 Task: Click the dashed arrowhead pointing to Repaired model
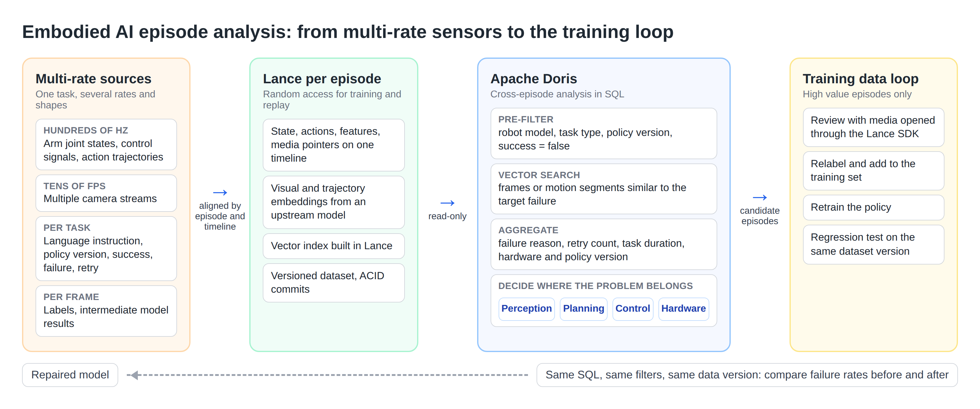(134, 375)
